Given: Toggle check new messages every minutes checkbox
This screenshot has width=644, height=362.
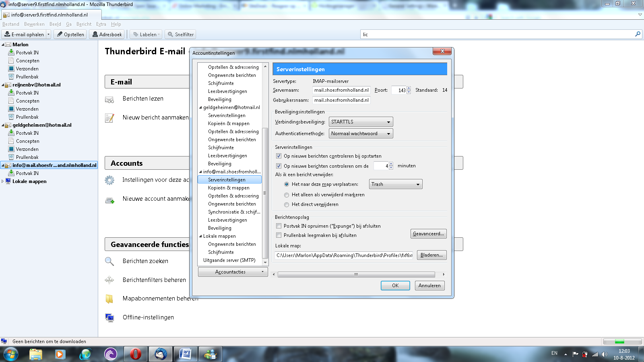Looking at the screenshot, I should 279,166.
